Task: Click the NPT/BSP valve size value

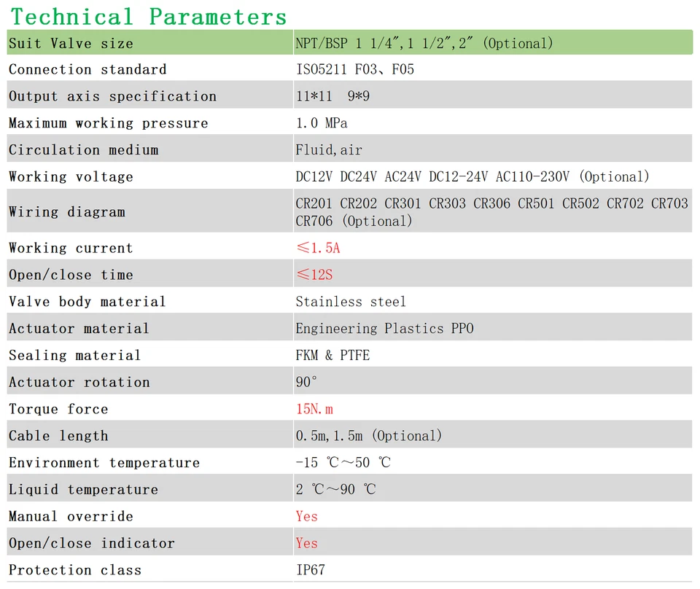Action: pyautogui.click(x=424, y=43)
